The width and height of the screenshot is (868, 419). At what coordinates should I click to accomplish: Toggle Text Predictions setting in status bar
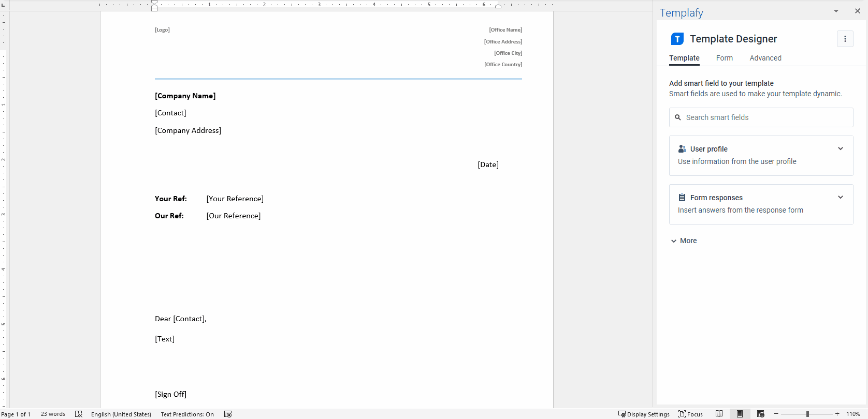[x=187, y=414]
